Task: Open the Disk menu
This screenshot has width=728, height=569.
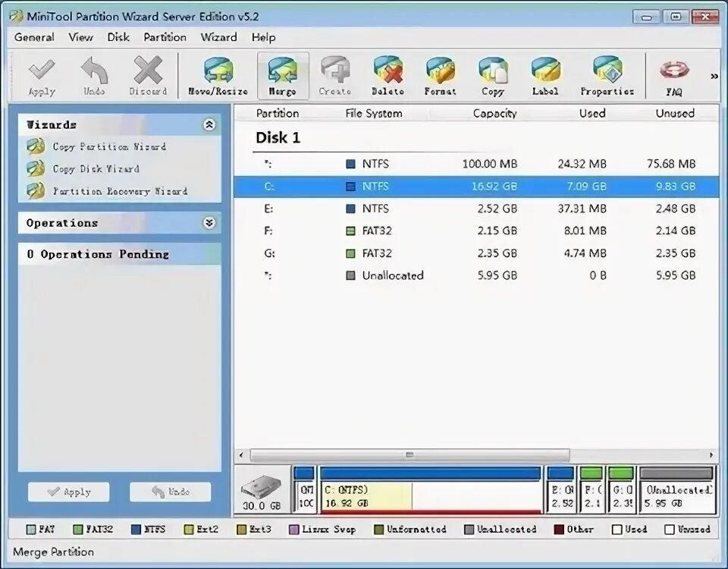Action: coord(118,37)
